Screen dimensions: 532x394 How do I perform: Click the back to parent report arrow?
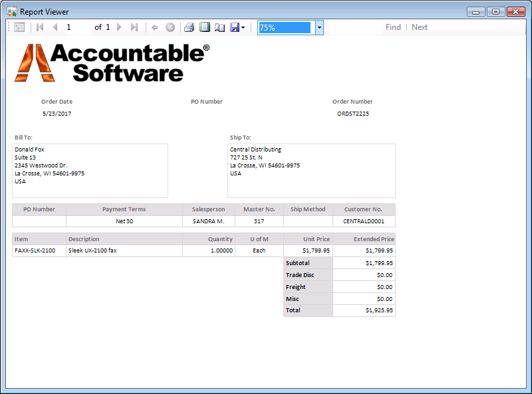click(x=154, y=27)
